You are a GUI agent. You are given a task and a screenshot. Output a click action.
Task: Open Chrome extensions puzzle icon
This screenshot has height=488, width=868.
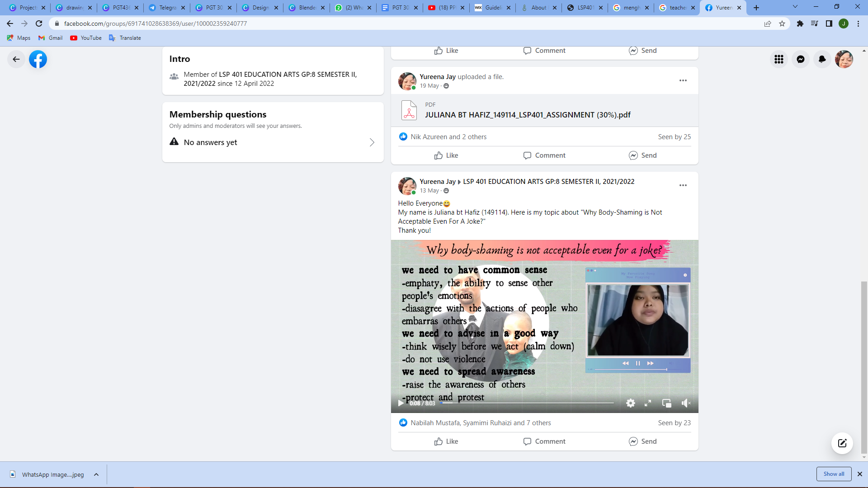point(800,23)
